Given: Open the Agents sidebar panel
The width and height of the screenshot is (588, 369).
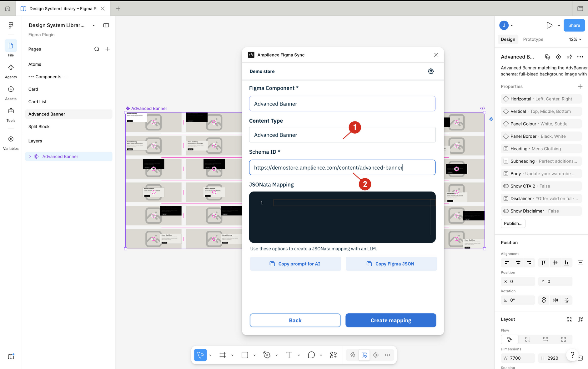Looking at the screenshot, I should [x=11, y=71].
